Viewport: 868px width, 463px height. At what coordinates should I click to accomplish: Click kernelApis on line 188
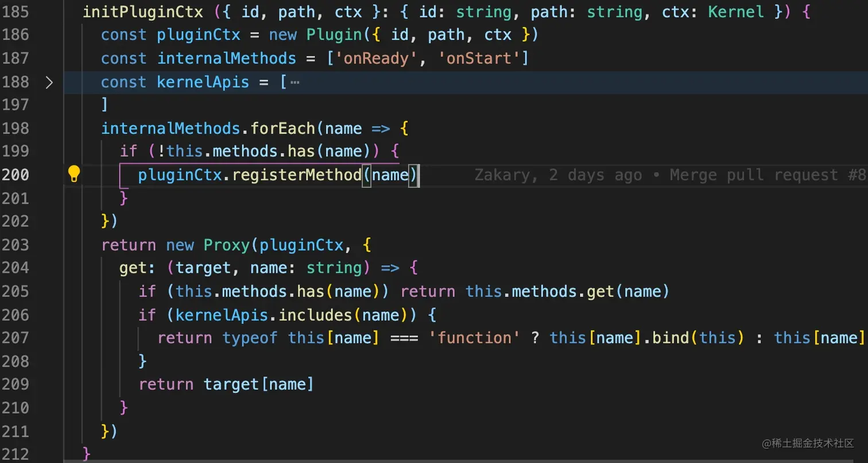pos(203,82)
